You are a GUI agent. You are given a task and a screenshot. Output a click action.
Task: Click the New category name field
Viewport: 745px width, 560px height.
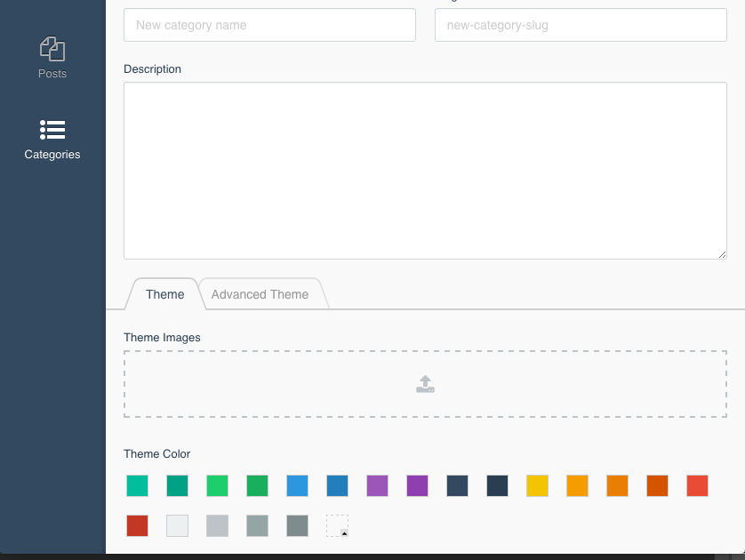point(270,25)
